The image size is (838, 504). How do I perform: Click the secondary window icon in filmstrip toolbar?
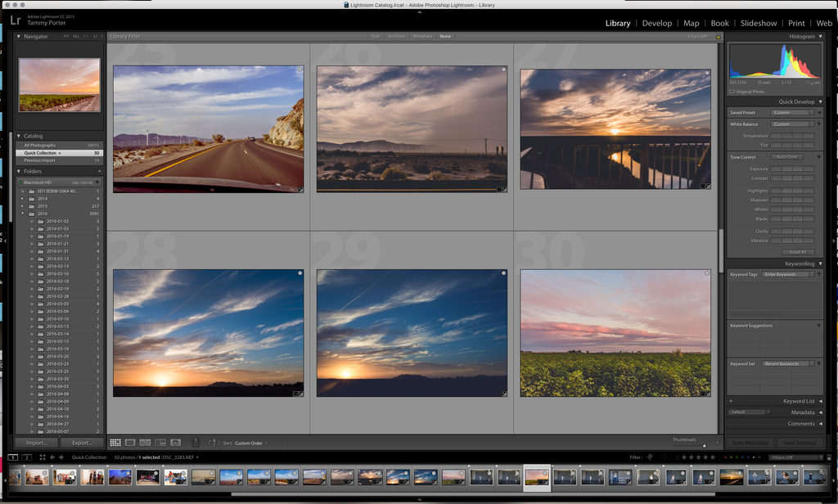(27, 457)
